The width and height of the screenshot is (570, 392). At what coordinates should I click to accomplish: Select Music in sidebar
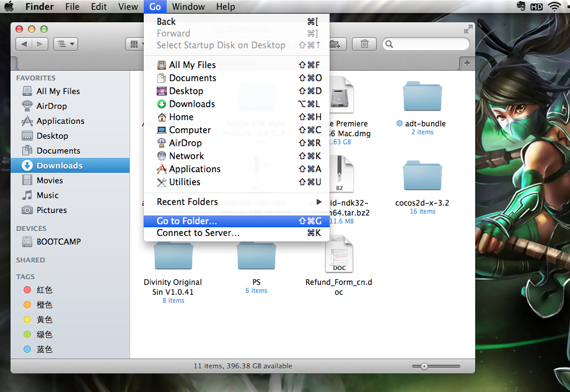(70, 196)
